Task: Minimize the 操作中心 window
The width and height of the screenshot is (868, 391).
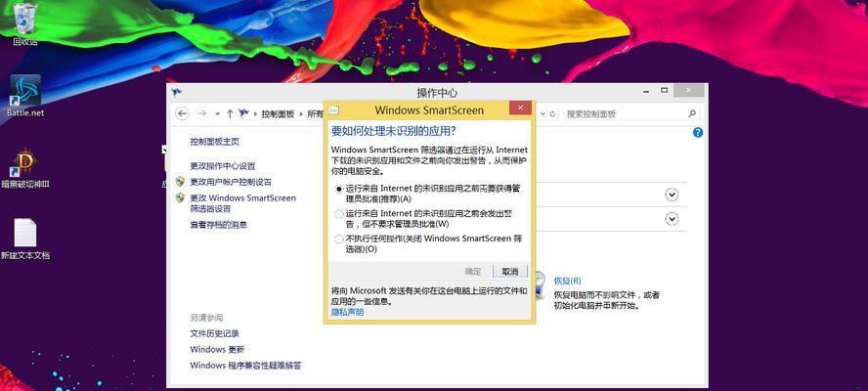Action: [646, 90]
